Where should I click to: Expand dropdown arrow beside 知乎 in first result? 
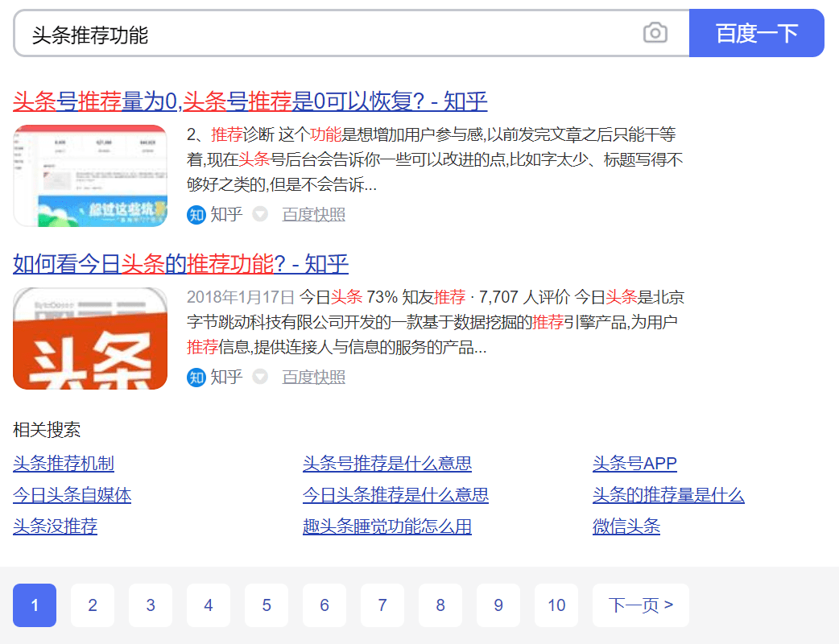(x=260, y=214)
